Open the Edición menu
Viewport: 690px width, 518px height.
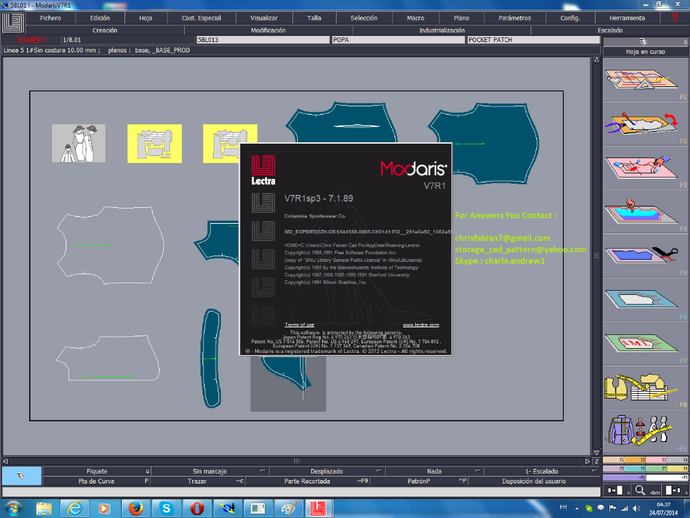tap(100, 18)
